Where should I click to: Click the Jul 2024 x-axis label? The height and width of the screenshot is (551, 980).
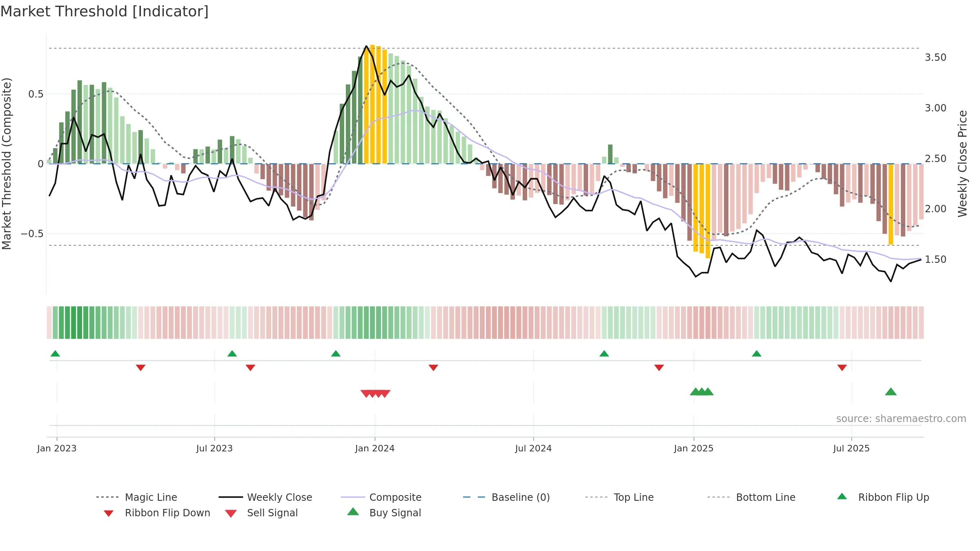coord(533,448)
